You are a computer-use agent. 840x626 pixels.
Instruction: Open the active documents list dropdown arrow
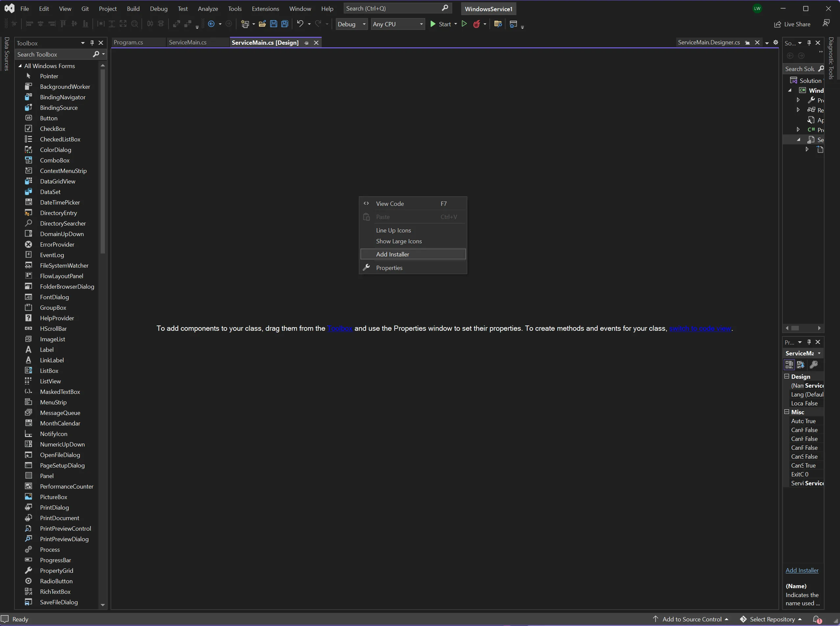(767, 43)
